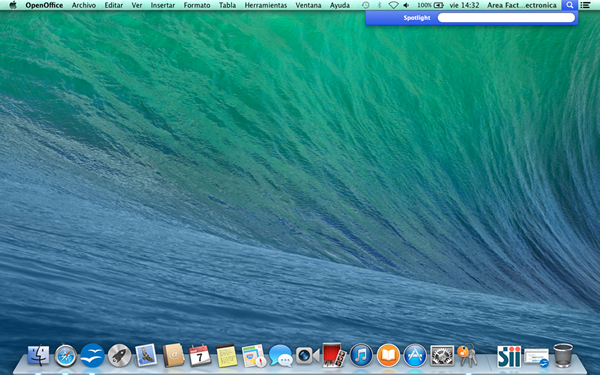Image resolution: width=600 pixels, height=375 pixels.
Task: Click the Bluetooth status icon
Action: 380,5
